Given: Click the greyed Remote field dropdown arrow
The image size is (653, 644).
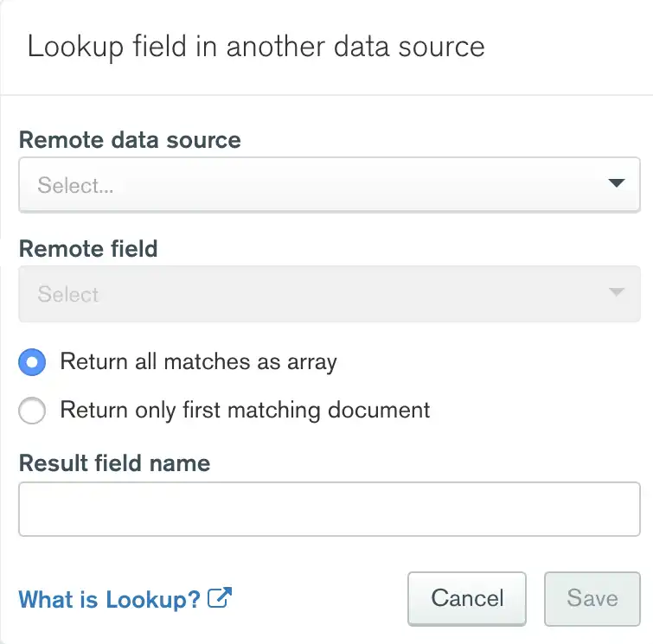Looking at the screenshot, I should 616,293.
